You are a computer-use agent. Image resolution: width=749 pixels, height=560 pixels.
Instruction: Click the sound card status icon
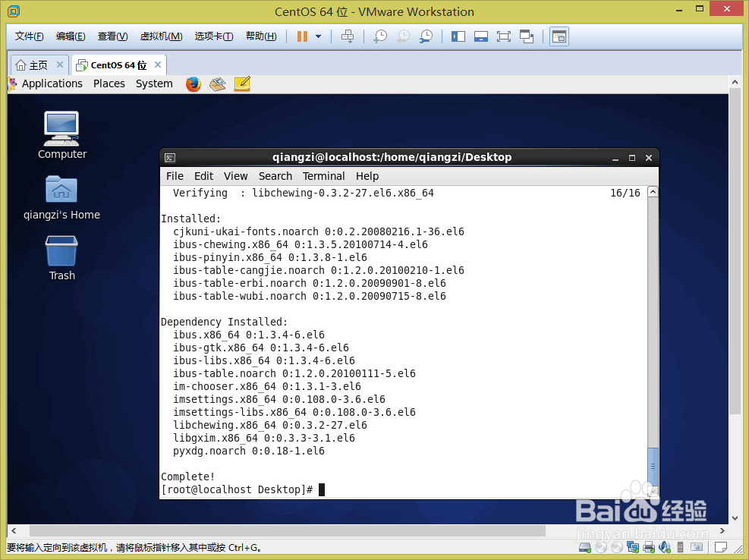click(x=665, y=548)
